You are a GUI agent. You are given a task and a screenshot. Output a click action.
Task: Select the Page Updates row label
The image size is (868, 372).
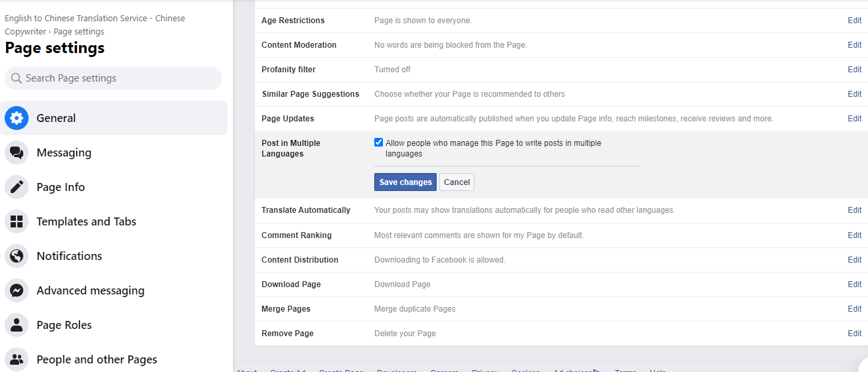288,119
